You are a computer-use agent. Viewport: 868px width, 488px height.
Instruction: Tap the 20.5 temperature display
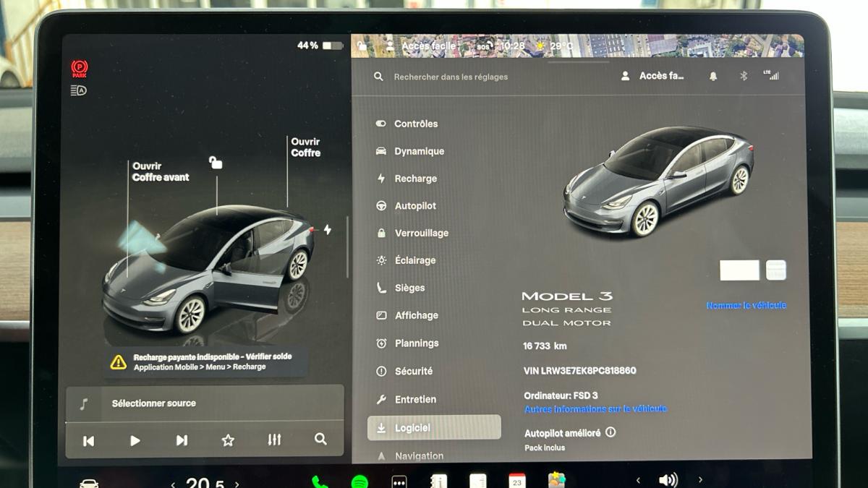205,483
